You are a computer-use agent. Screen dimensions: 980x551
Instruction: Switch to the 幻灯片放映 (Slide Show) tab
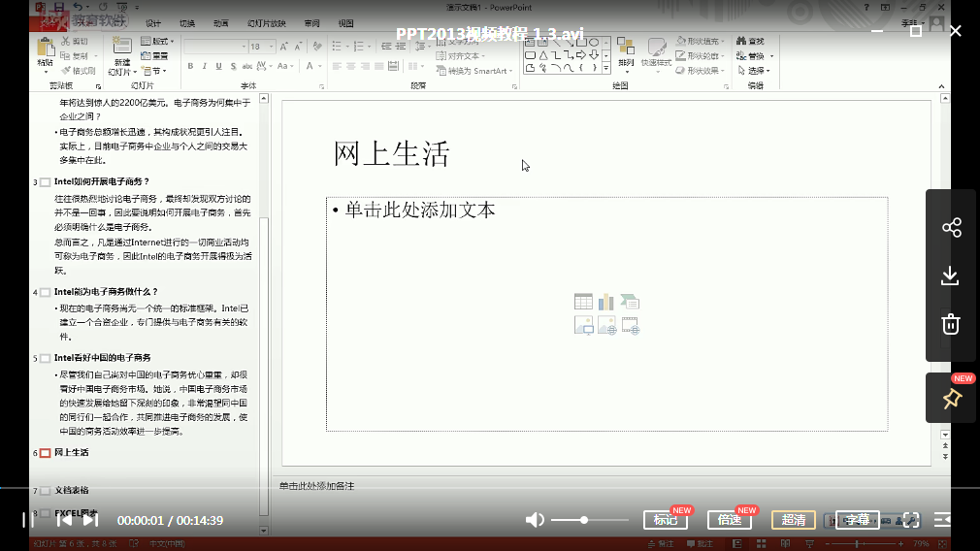click(x=266, y=23)
